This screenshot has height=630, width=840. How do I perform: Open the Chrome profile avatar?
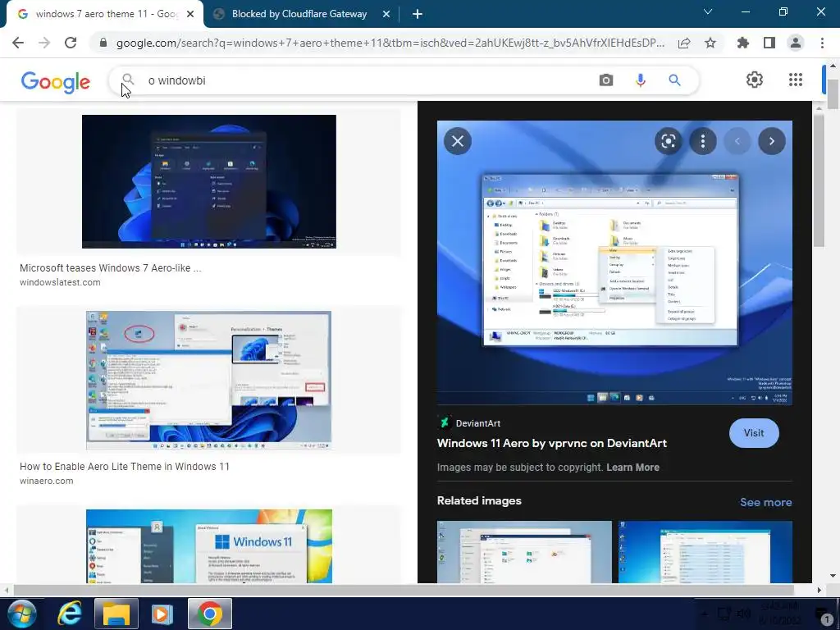(x=796, y=43)
